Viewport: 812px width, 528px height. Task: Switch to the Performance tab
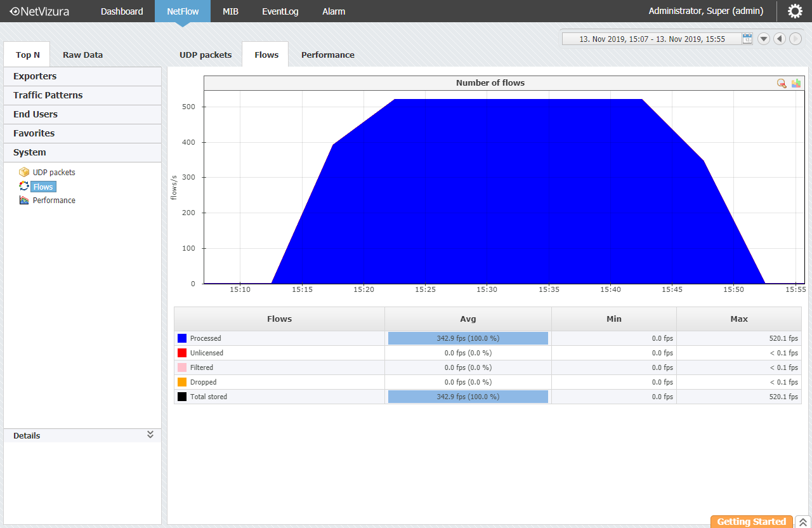tap(327, 55)
